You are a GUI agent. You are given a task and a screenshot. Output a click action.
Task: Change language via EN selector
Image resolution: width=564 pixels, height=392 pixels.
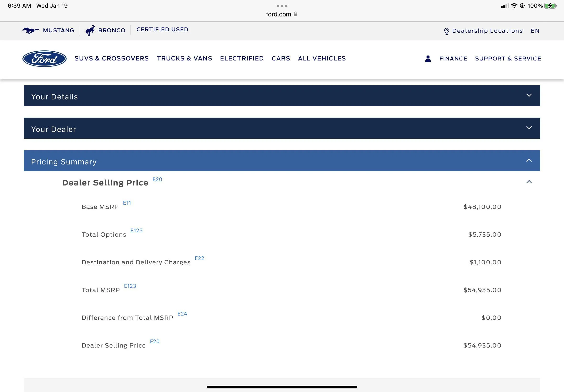point(535,31)
